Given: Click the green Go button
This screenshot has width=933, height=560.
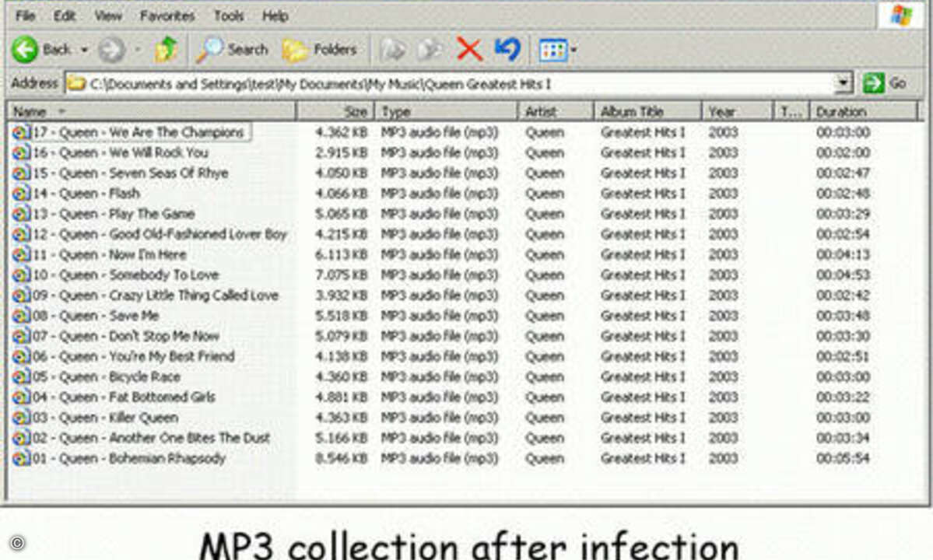Looking at the screenshot, I should click(885, 83).
